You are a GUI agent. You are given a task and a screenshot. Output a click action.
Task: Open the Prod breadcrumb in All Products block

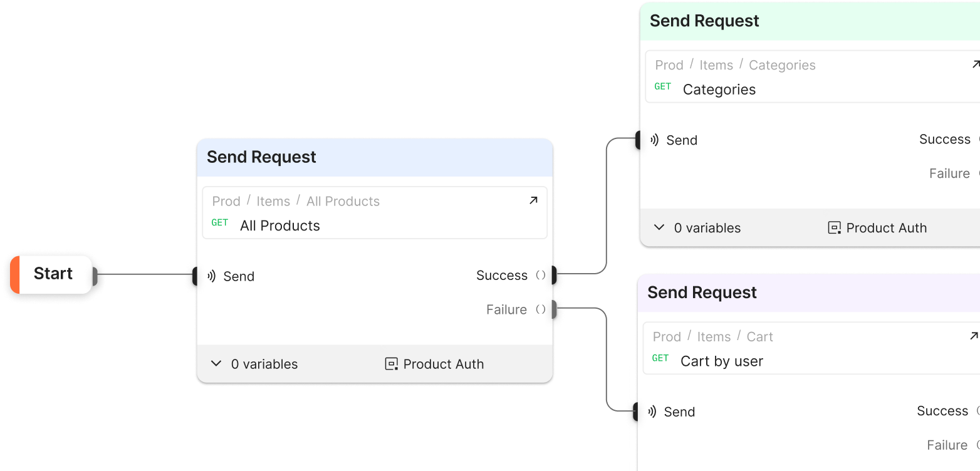(226, 200)
